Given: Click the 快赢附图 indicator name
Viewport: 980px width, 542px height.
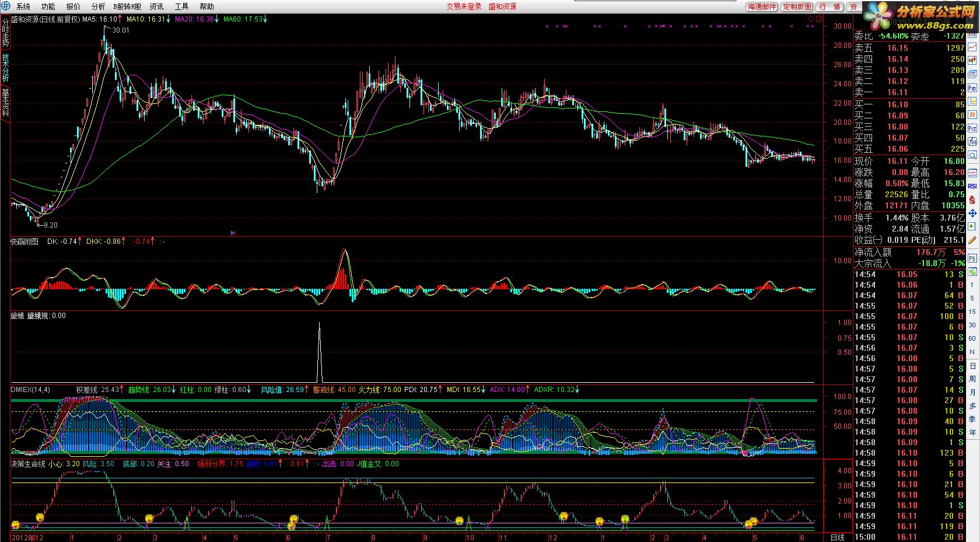Looking at the screenshot, I should click(x=24, y=241).
